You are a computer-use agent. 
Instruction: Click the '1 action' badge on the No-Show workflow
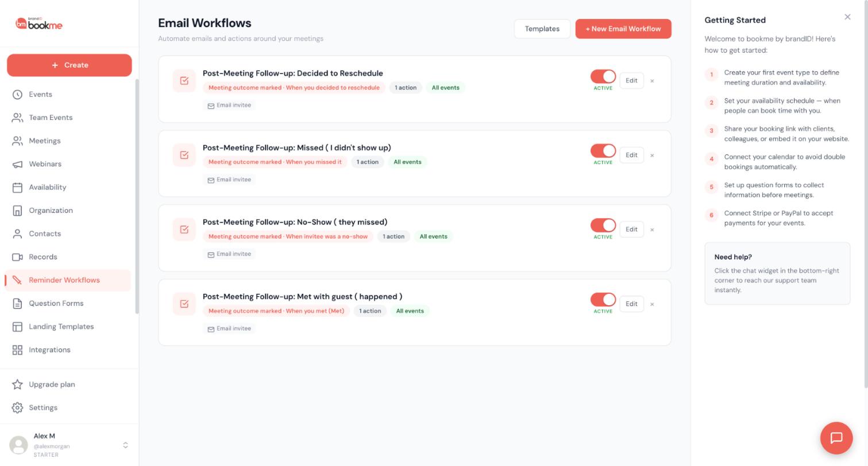(x=394, y=236)
